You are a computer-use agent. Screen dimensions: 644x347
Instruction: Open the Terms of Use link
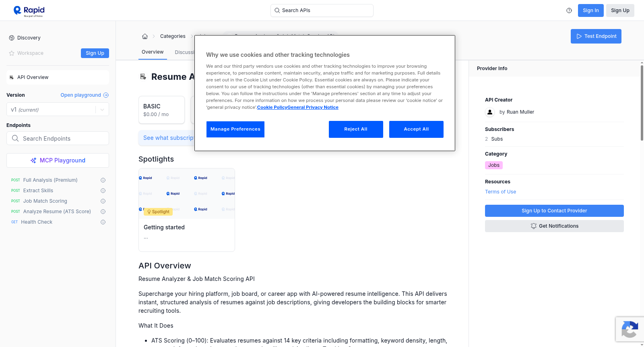[x=500, y=192]
